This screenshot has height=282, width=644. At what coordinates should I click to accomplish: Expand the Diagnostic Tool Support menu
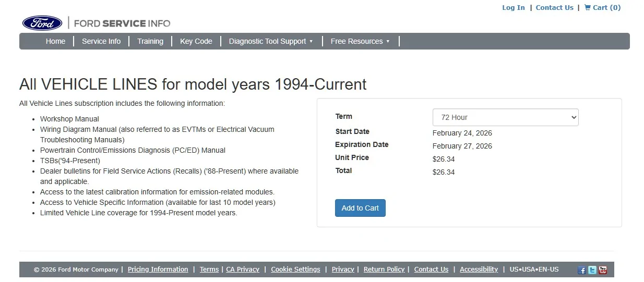pos(270,41)
